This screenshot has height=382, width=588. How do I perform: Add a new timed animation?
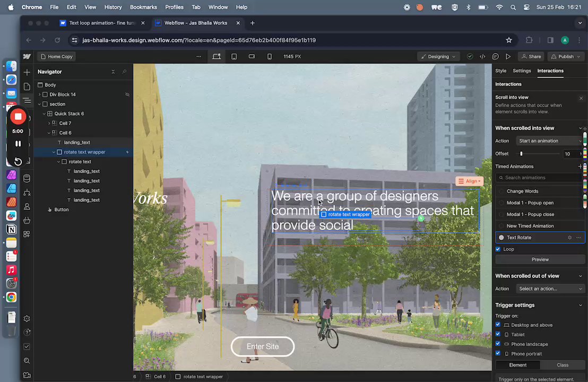(580, 167)
